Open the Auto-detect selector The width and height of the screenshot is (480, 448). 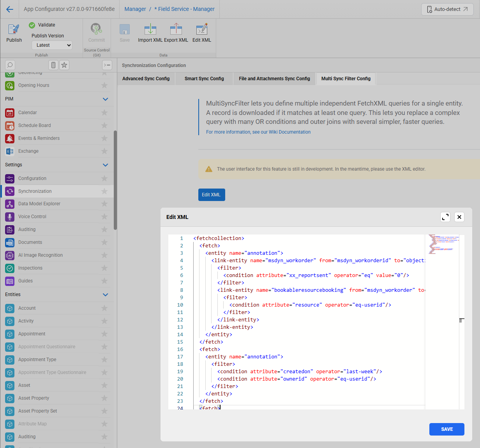[x=447, y=9]
